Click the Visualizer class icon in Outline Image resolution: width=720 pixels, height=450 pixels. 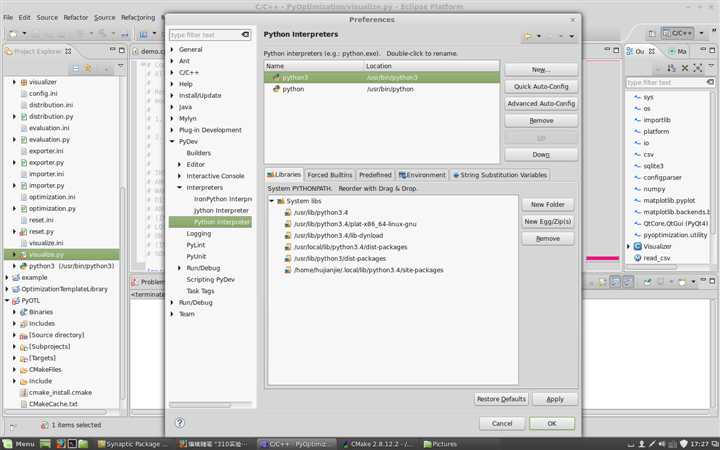click(638, 247)
